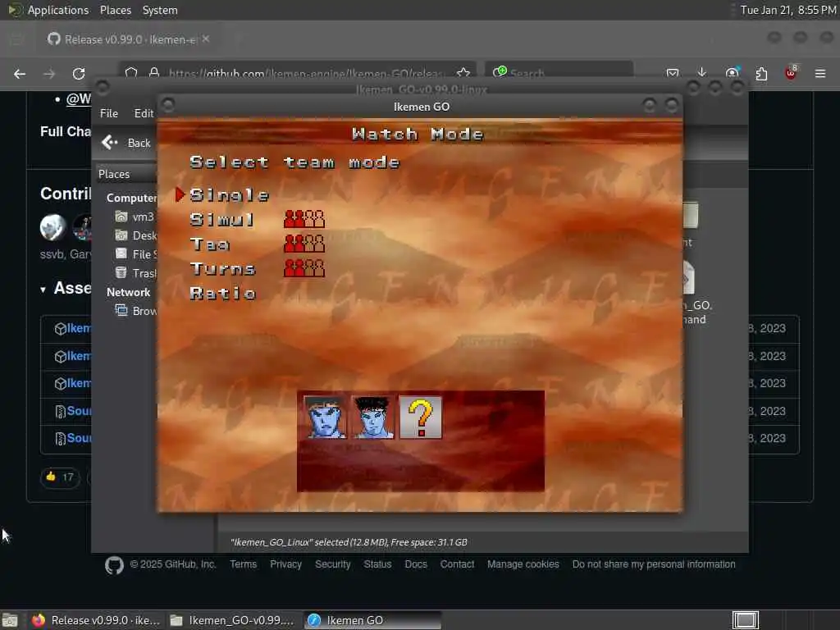
Task: Click the Browse Network sidebar entry
Action: (x=137, y=311)
